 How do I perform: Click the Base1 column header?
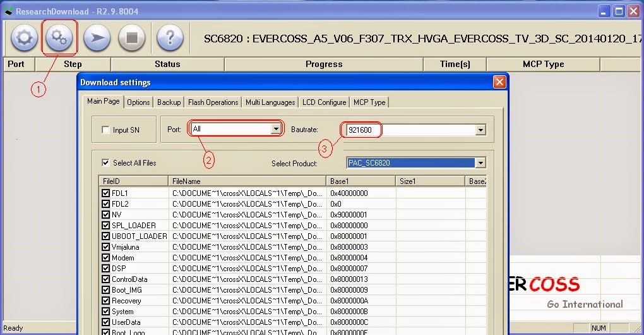[x=361, y=181]
